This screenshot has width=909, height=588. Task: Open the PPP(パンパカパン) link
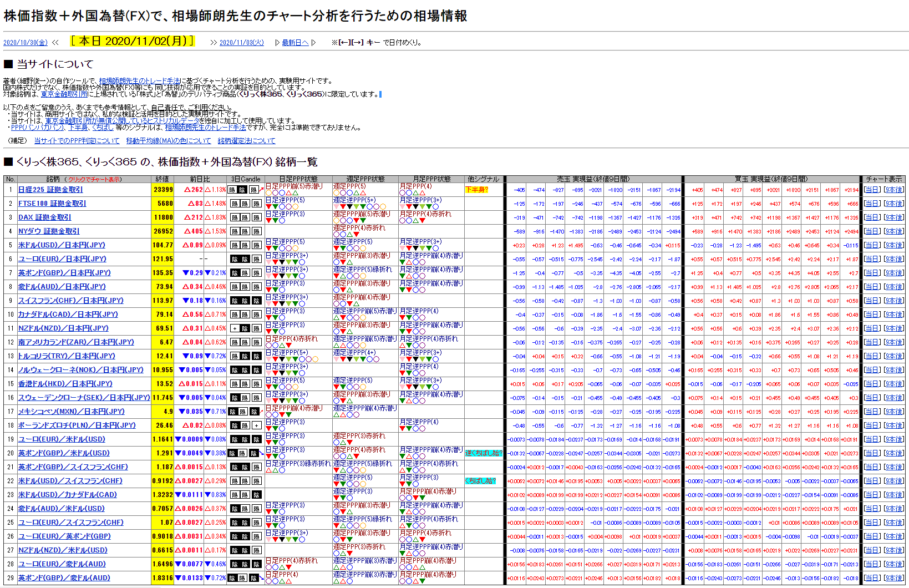click(x=38, y=128)
